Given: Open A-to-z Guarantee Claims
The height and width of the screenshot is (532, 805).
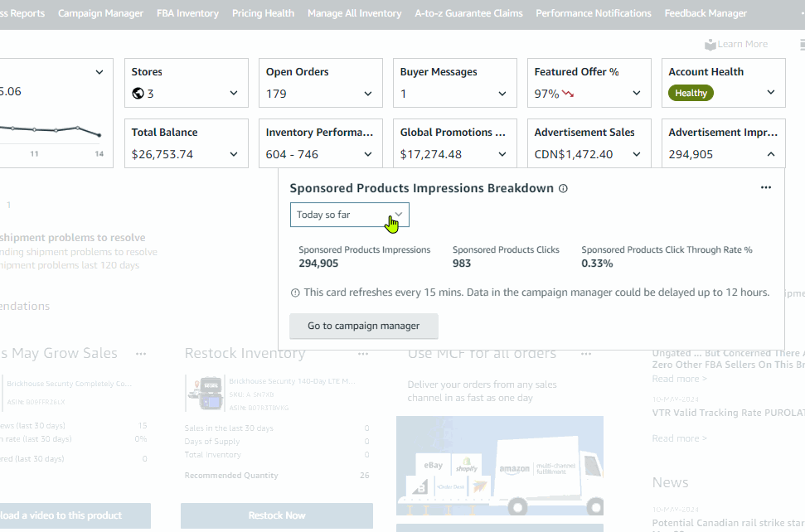Looking at the screenshot, I should 468,13.
